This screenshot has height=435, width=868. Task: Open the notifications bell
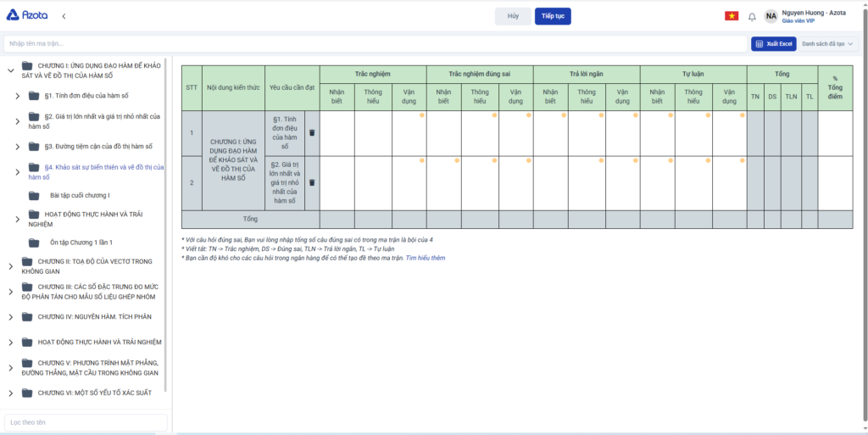(751, 16)
